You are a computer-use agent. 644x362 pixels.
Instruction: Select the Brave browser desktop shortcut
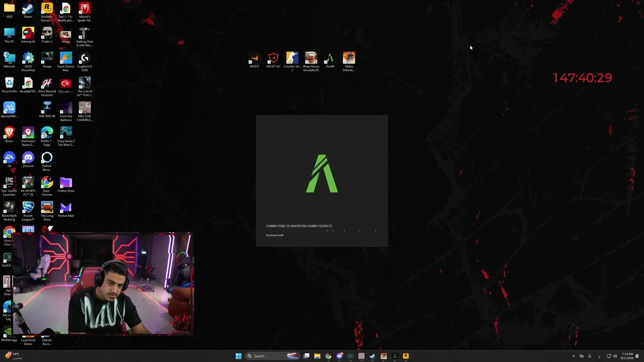point(9,135)
